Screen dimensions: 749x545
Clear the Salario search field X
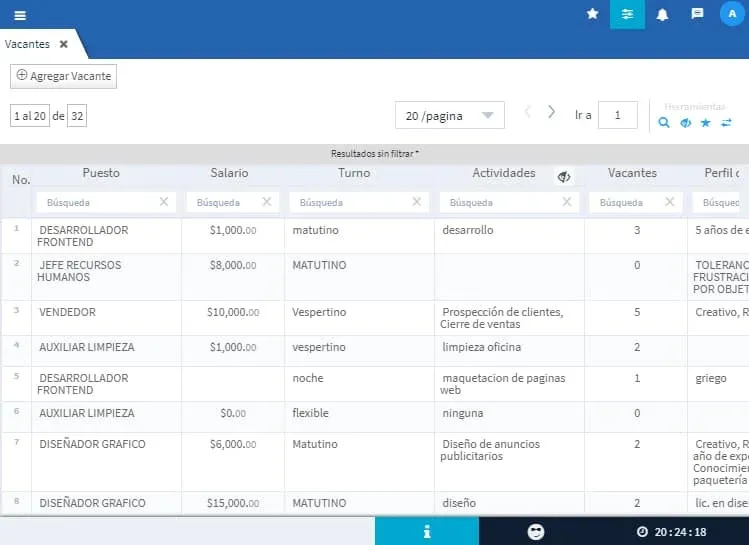(x=267, y=202)
